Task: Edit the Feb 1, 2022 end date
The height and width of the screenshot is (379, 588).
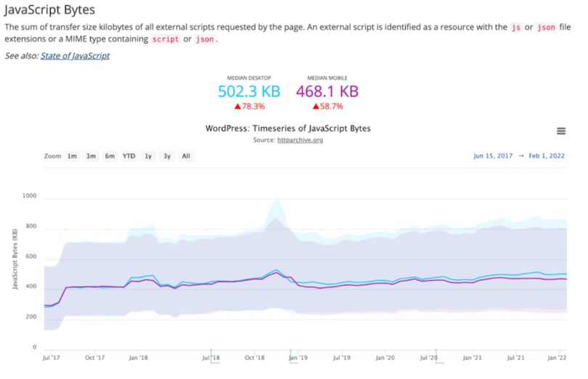Action: coord(547,155)
